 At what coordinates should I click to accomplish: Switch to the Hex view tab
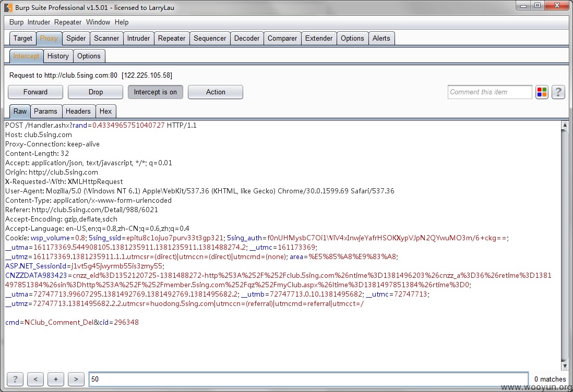[x=105, y=112]
